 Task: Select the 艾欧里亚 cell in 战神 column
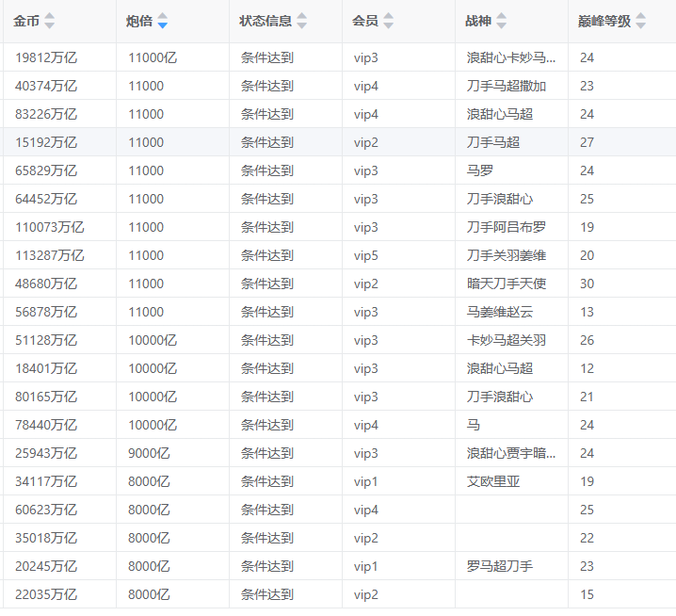click(493, 481)
